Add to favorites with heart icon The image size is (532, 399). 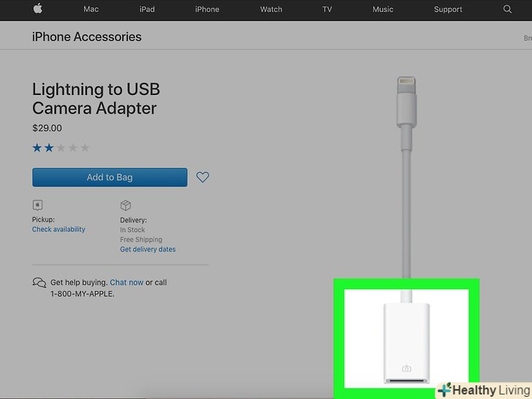[x=202, y=177]
